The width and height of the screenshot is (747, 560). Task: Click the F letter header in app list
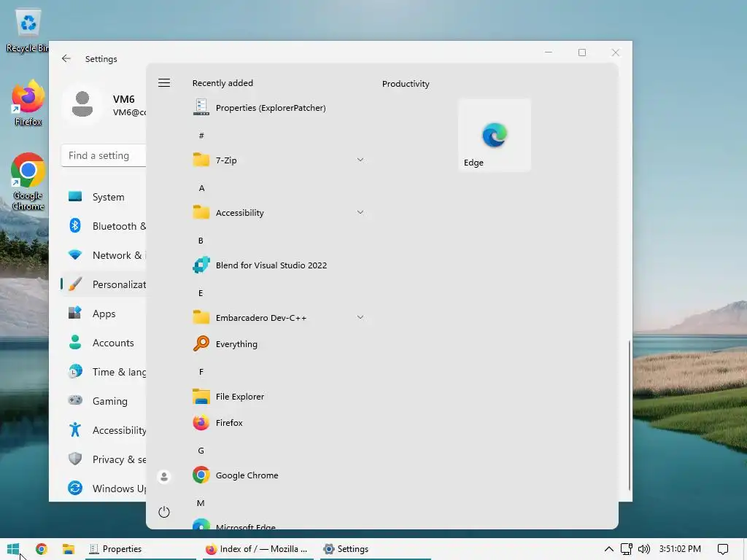coord(201,372)
